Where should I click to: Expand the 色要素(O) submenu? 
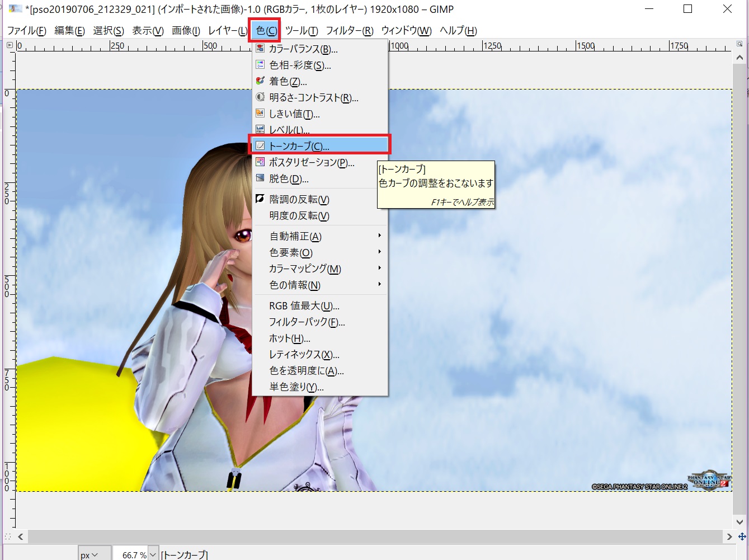pos(379,252)
